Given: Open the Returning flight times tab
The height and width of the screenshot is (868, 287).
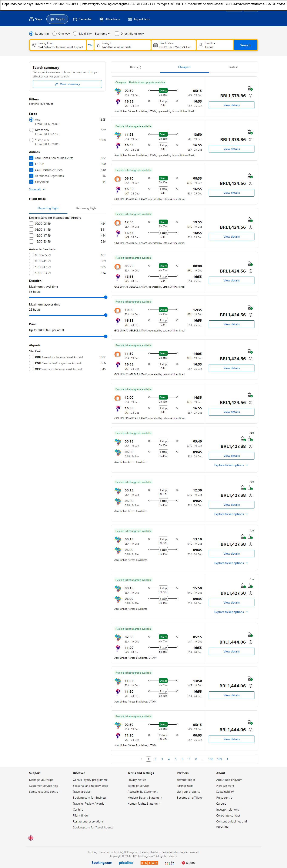Looking at the screenshot, I should [x=86, y=208].
